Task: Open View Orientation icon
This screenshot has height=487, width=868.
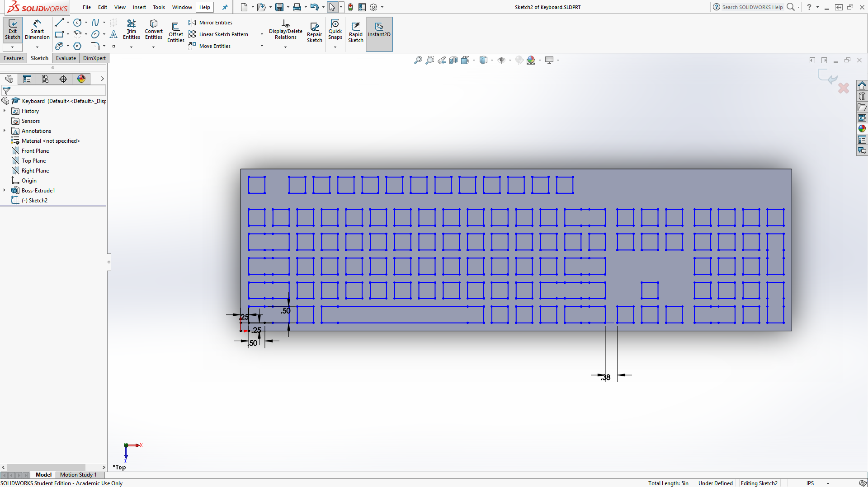Action: coord(465,60)
